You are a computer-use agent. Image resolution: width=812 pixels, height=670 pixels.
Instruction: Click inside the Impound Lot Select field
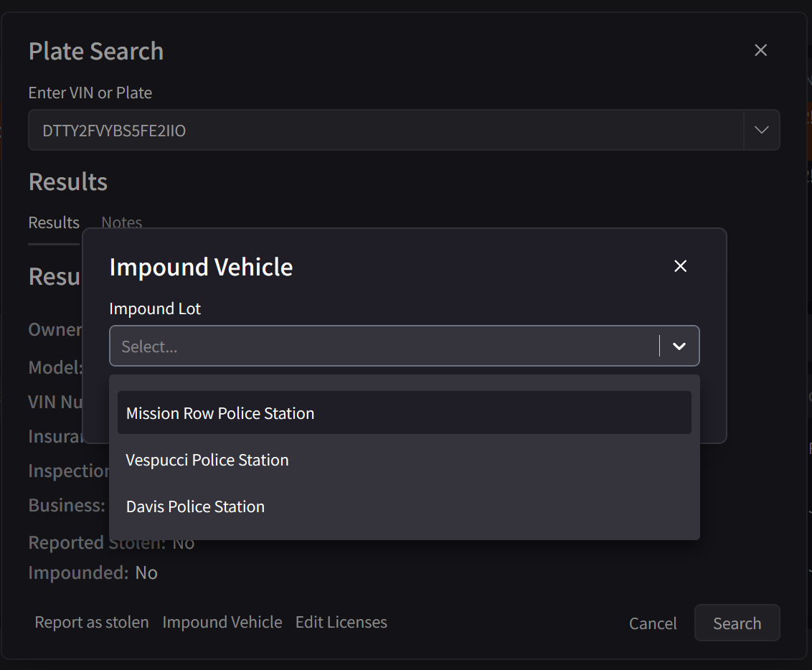(x=359, y=346)
